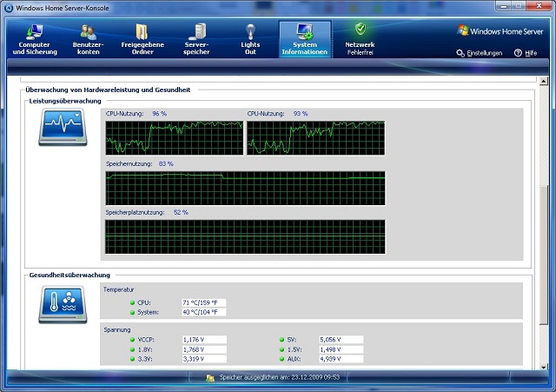Click the green status dot next to 1.5V
Screen dimensions: 556x392
pos(281,349)
